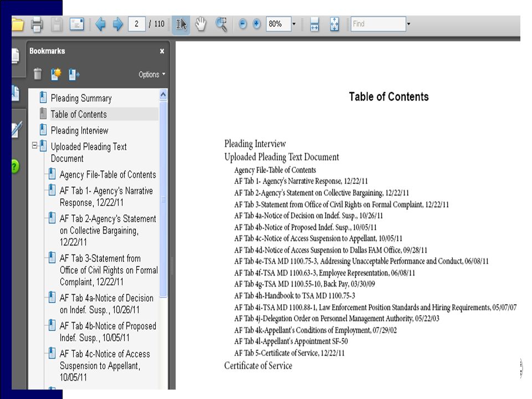
Task: Open the Signatures panel pen icon
Action: coord(17,130)
